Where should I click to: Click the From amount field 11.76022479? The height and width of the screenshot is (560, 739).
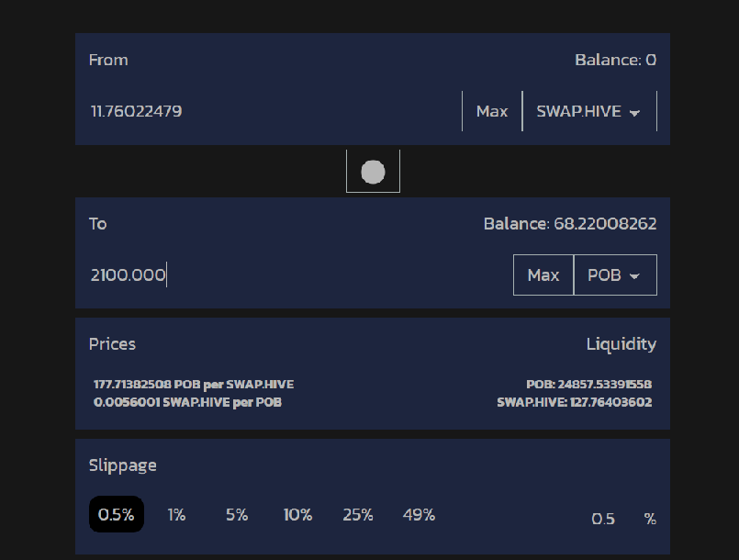pyautogui.click(x=274, y=111)
